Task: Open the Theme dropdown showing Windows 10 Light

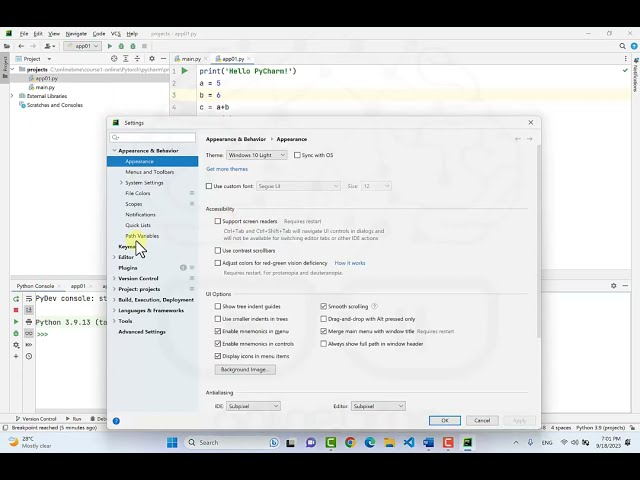Action: [x=256, y=155]
